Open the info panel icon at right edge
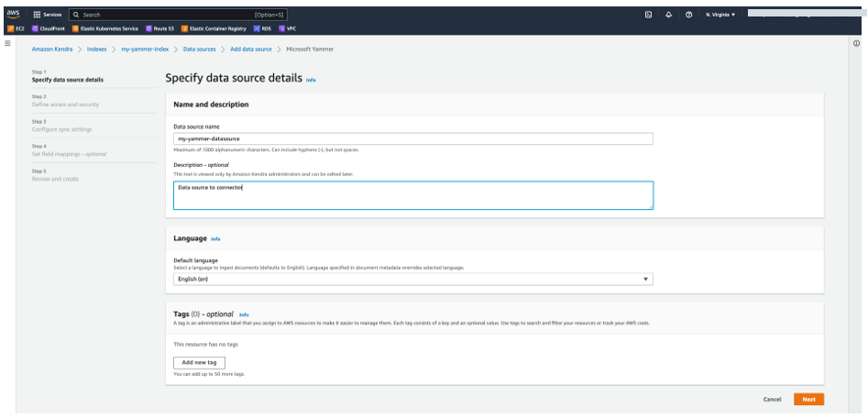This screenshot has height=419, width=868. click(856, 43)
